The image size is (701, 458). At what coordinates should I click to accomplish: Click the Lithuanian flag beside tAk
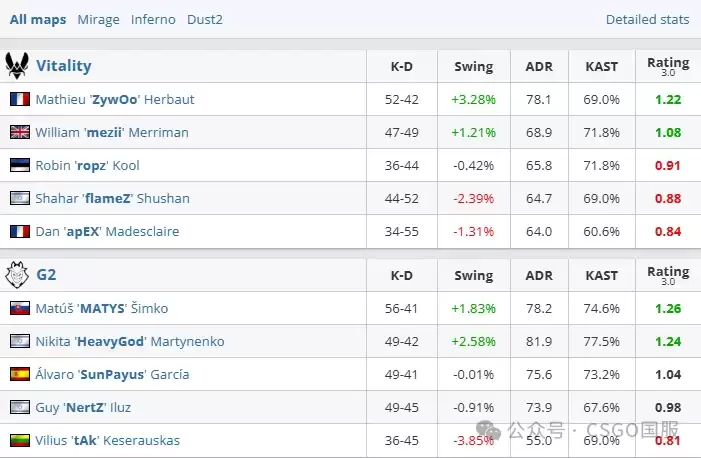point(20,441)
